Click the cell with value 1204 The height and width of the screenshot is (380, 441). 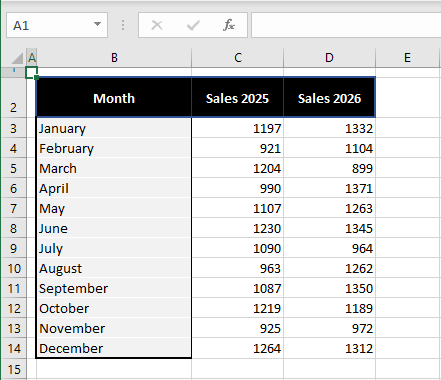tap(238, 168)
